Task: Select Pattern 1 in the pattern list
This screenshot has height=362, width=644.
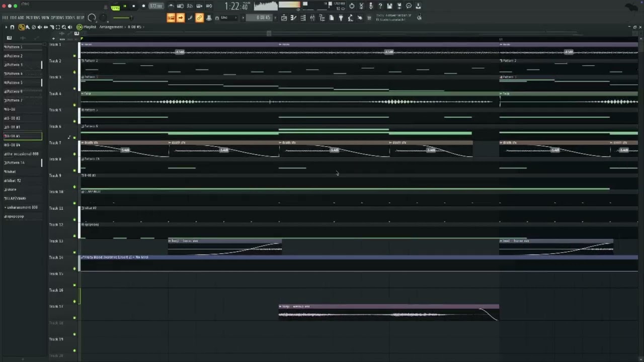Action: [23, 47]
